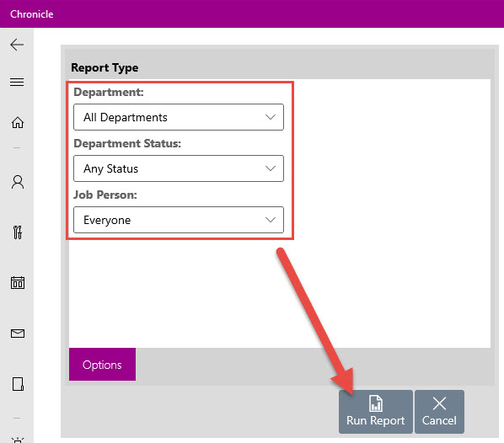
Task: Click the Cancel button
Action: [x=439, y=412]
